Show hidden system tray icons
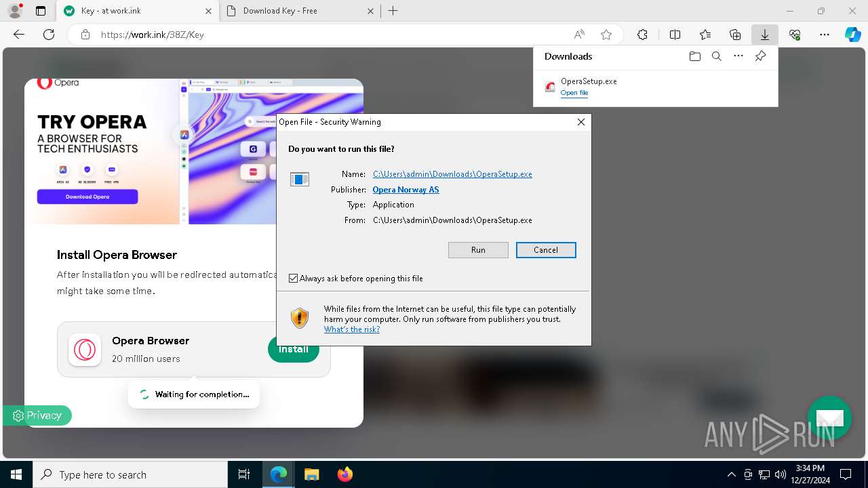The width and height of the screenshot is (868, 488). 731,474
